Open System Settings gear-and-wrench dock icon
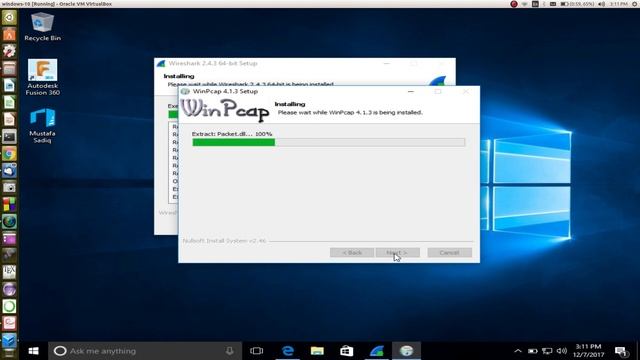The width and height of the screenshot is (640, 360). pos(9,51)
